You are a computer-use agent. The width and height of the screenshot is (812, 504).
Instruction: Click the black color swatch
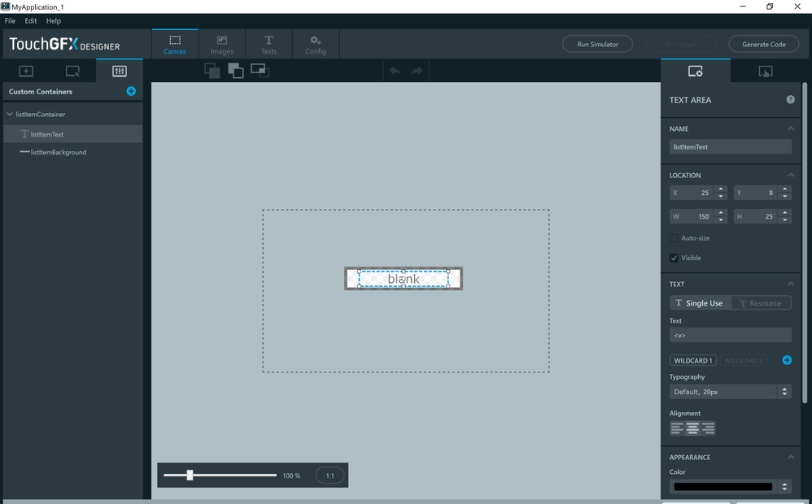click(x=723, y=486)
